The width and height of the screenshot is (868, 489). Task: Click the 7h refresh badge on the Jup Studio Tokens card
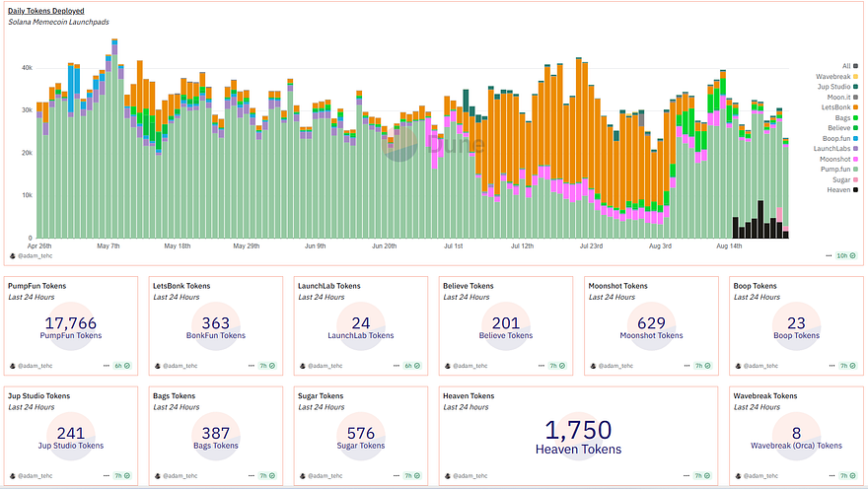[122, 476]
